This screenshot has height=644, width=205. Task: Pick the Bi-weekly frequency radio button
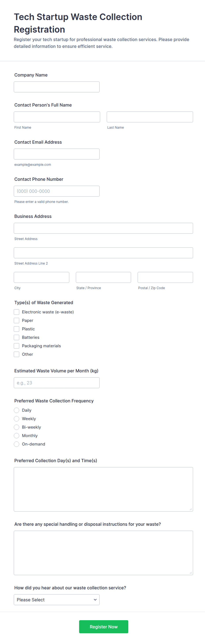[17, 427]
